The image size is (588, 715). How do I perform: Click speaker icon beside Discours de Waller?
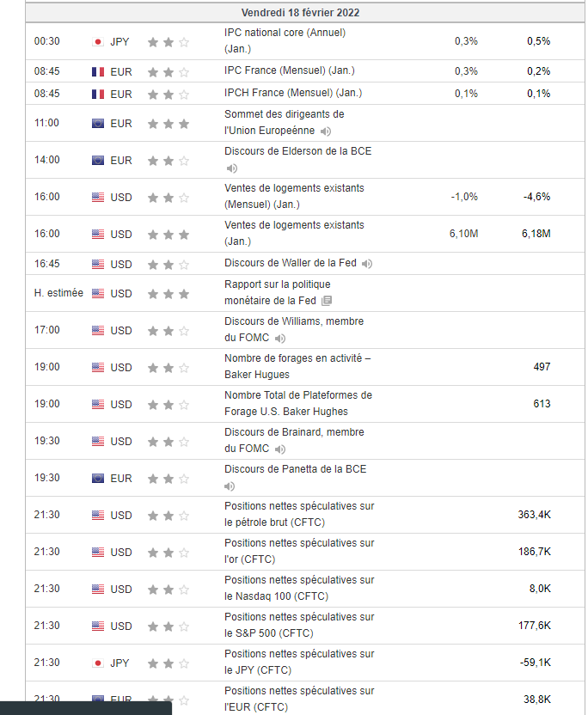click(x=367, y=264)
